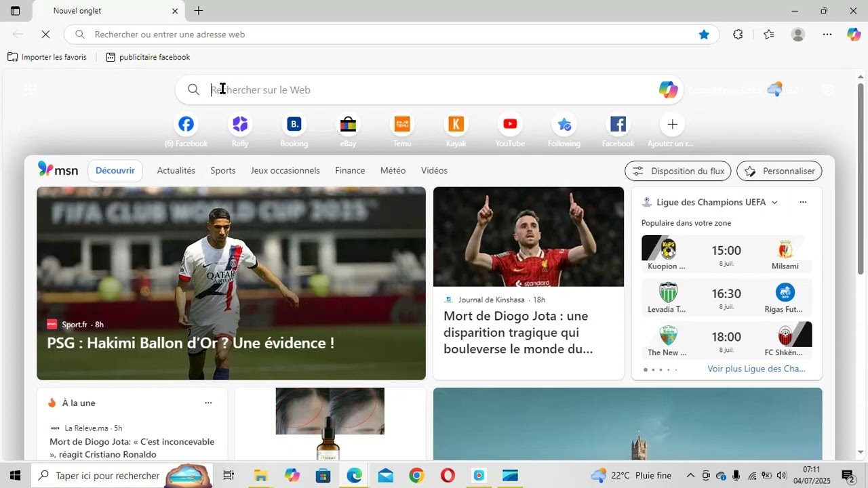Open the Following shortcut
This screenshot has width=868, height=488.
point(564,130)
